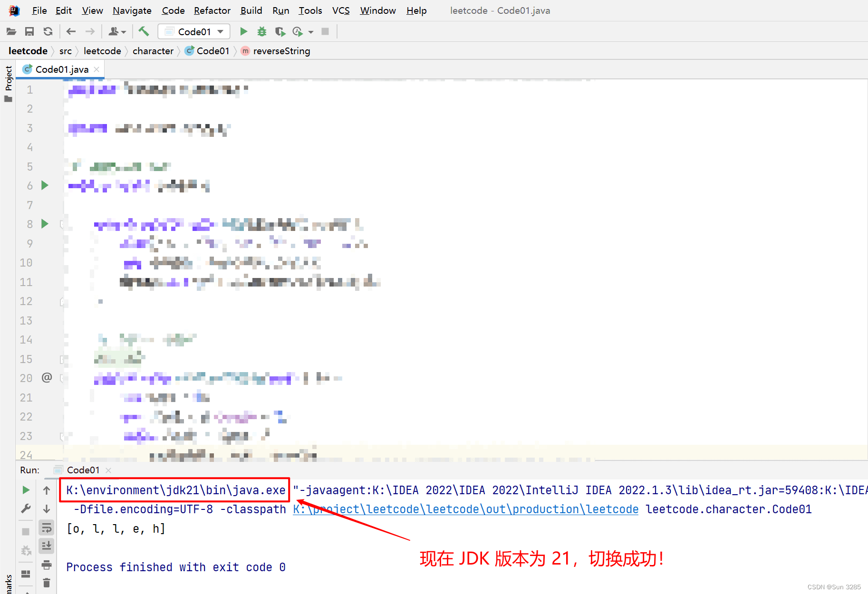Open the Build menu
This screenshot has width=868, height=594.
coord(251,10)
